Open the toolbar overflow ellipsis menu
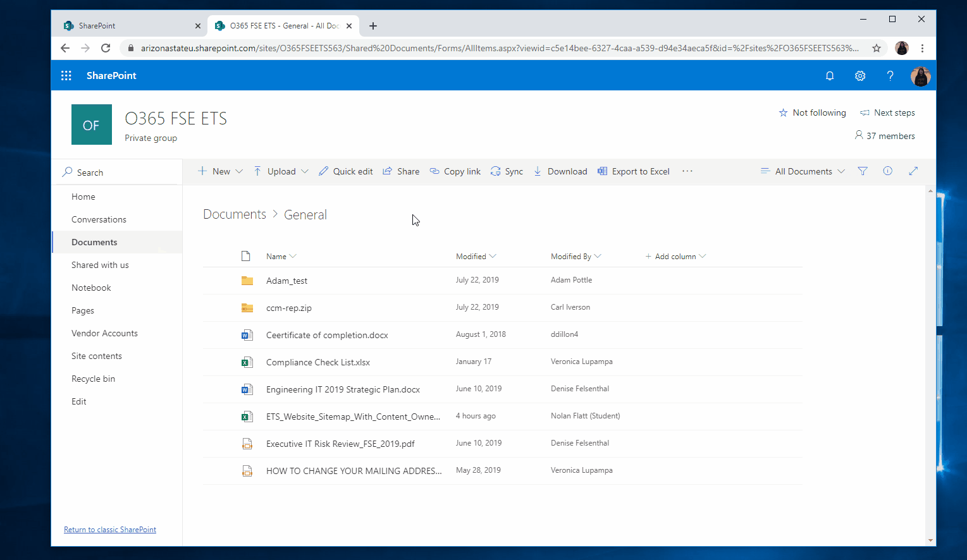The width and height of the screenshot is (967, 560). 687,171
